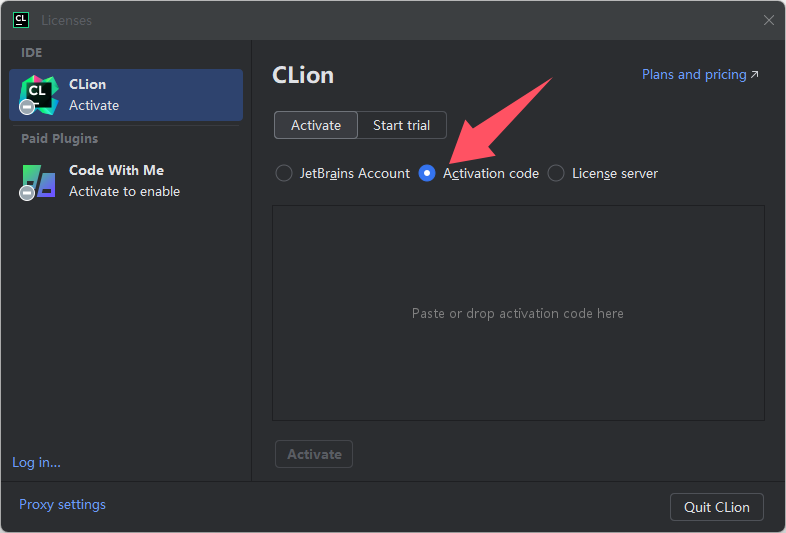Click the IDE section header text

coord(32,53)
